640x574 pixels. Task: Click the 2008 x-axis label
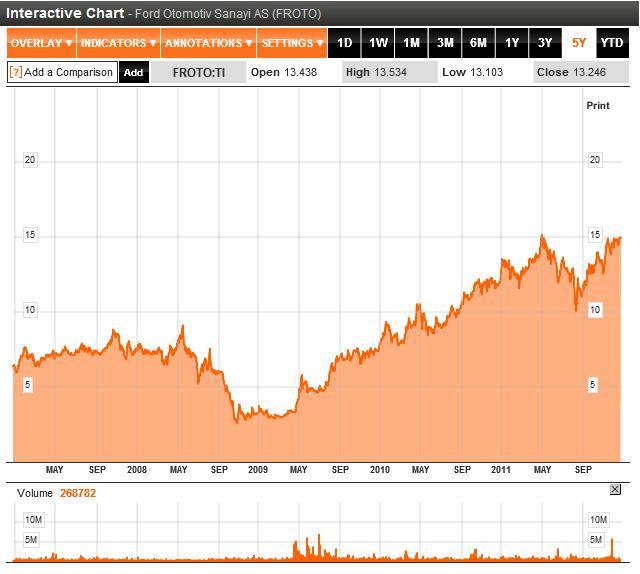(x=137, y=469)
